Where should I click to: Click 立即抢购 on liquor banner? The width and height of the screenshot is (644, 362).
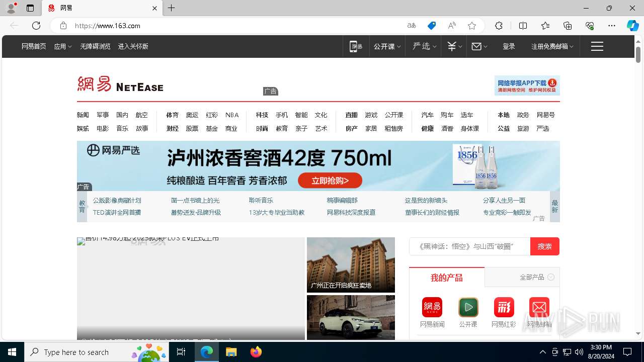pos(330,180)
